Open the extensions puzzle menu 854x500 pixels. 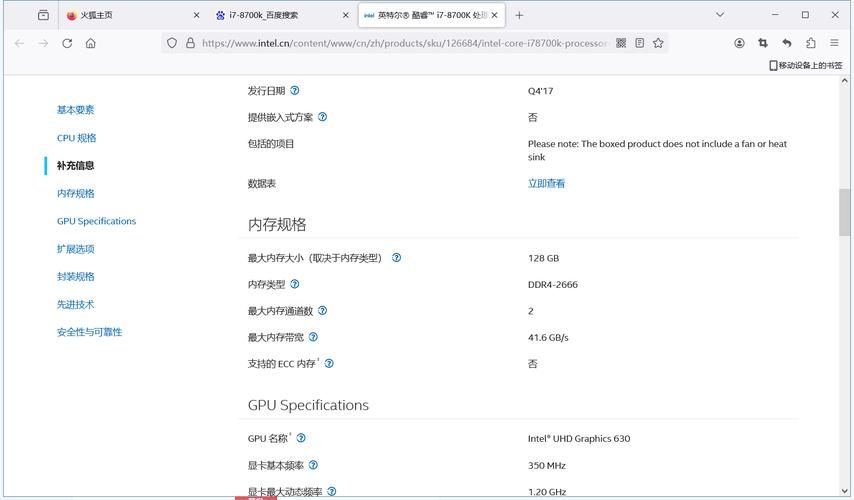[x=810, y=43]
